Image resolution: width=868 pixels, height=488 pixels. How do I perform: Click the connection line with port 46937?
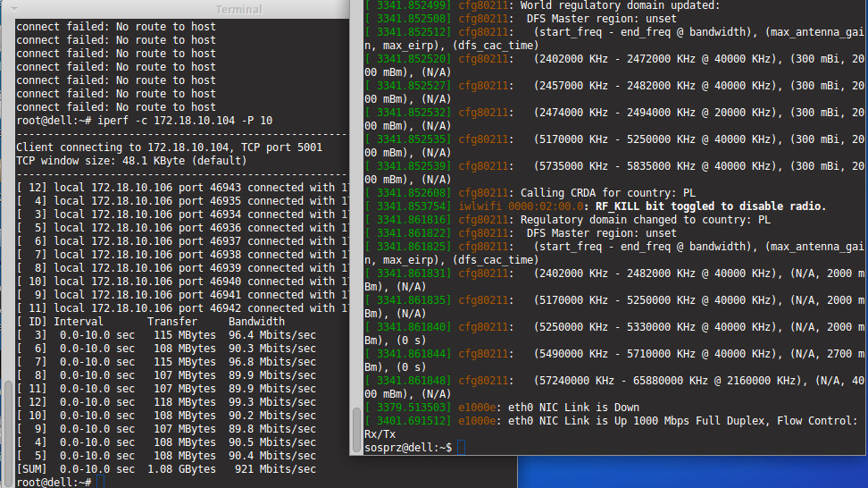coord(183,241)
